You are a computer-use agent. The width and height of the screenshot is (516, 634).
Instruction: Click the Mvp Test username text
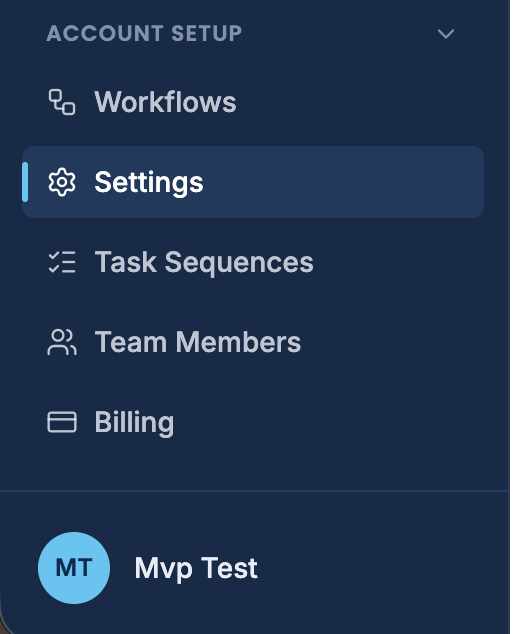pyautogui.click(x=196, y=568)
